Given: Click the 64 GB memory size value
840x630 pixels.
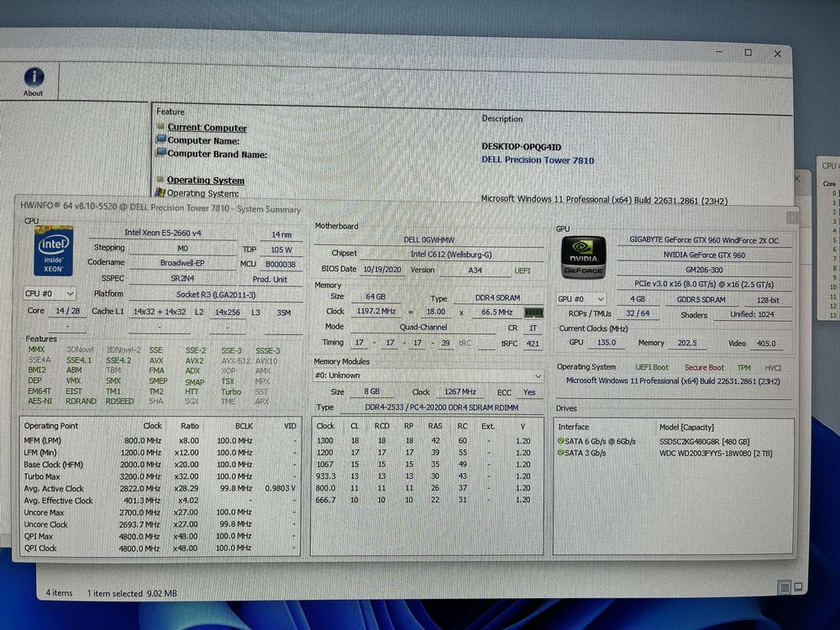Looking at the screenshot, I should click(x=375, y=297).
